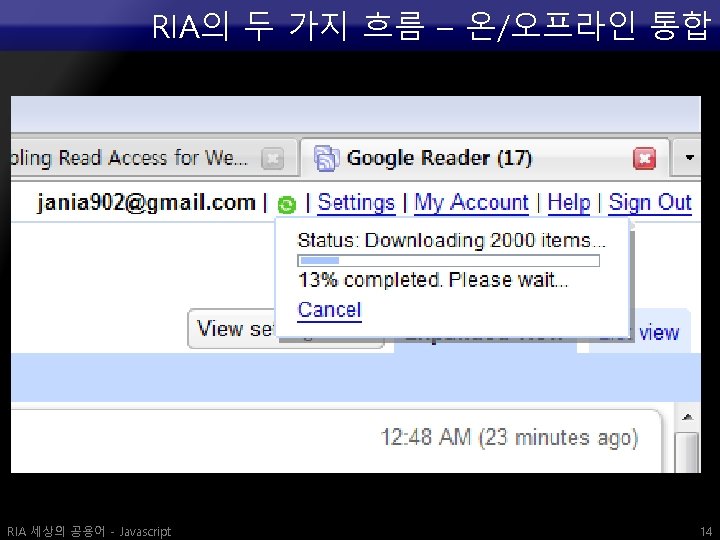Click the green offline sync status icon
Screen dimensions: 720x540
(287, 204)
